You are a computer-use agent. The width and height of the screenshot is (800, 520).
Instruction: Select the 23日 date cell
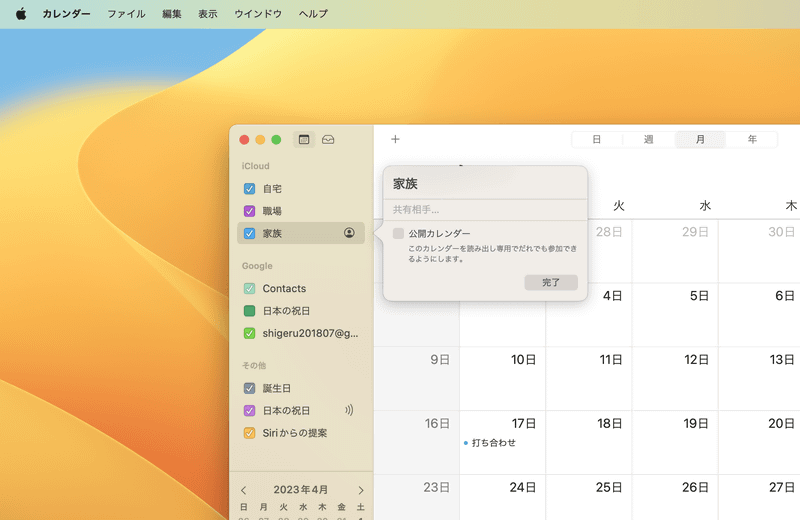pyautogui.click(x=416, y=498)
